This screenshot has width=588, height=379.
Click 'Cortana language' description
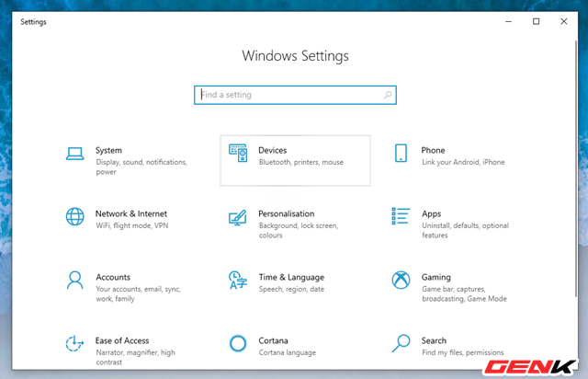tap(288, 352)
